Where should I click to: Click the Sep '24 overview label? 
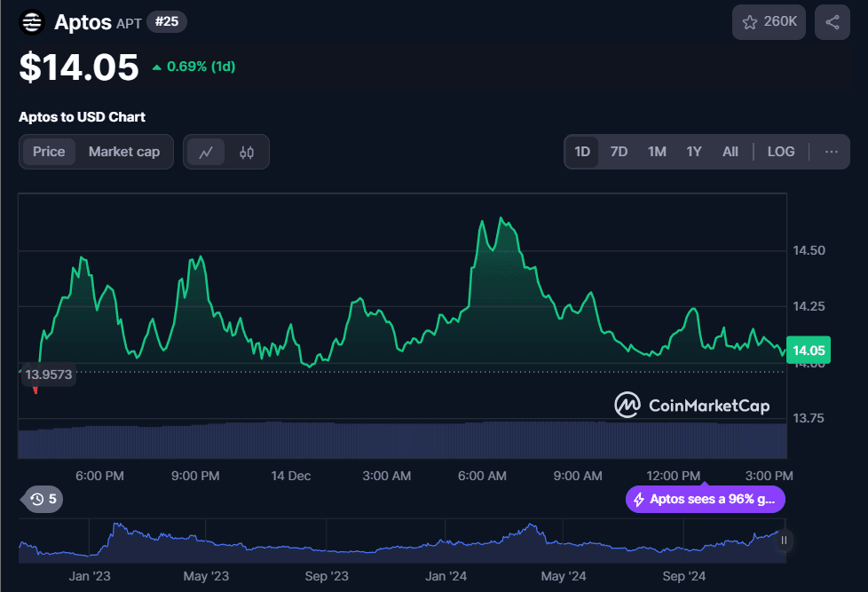coord(683,576)
